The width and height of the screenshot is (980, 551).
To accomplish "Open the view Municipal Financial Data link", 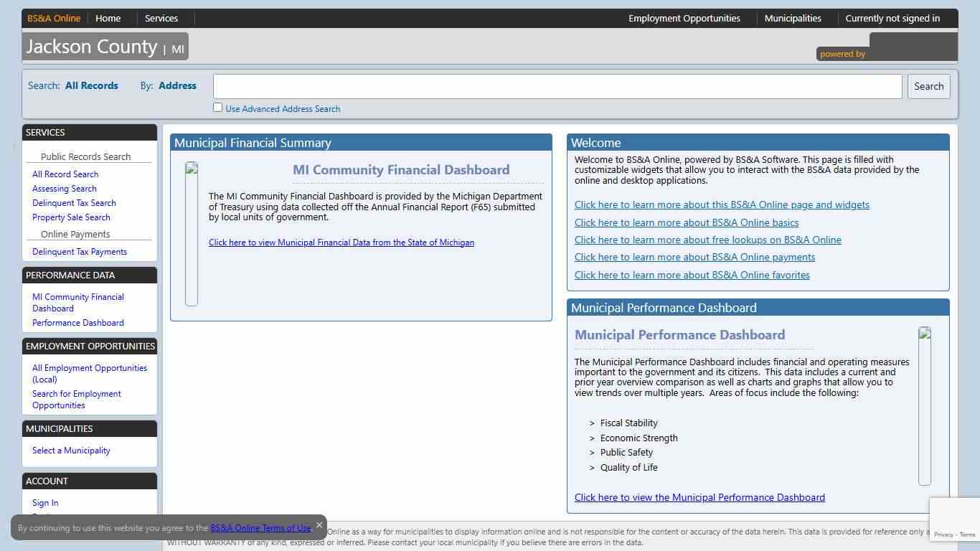I will [x=341, y=242].
